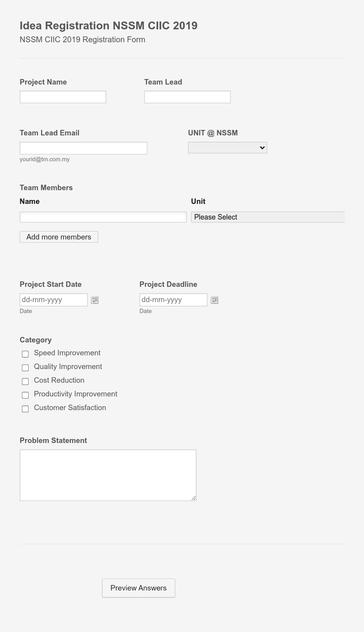
Task: Click the team member Name input
Action: [103, 217]
